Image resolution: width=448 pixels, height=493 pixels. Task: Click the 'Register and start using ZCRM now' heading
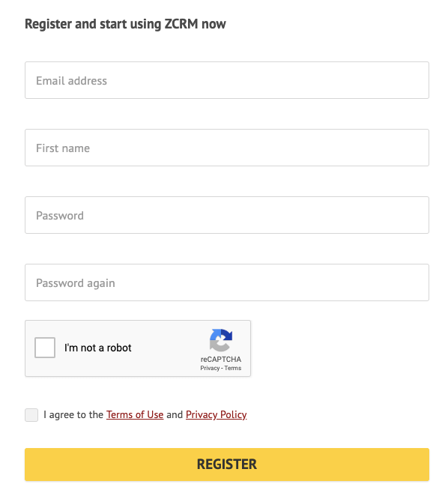125,24
